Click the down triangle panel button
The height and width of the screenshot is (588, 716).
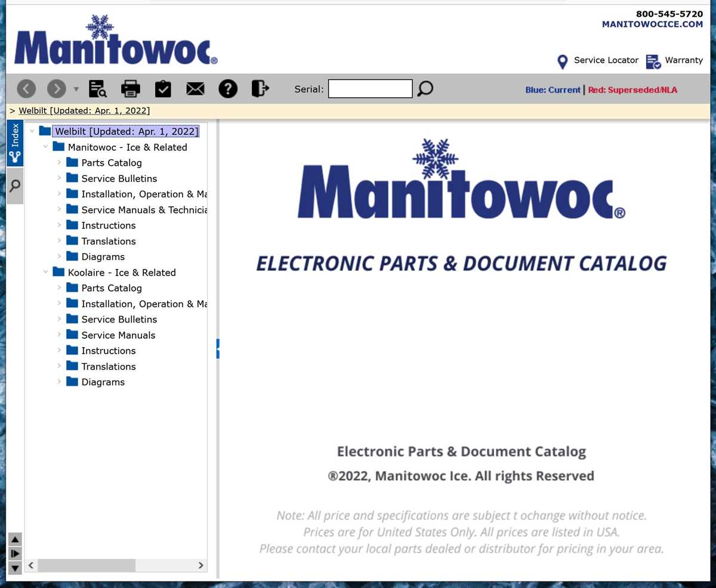(x=16, y=568)
